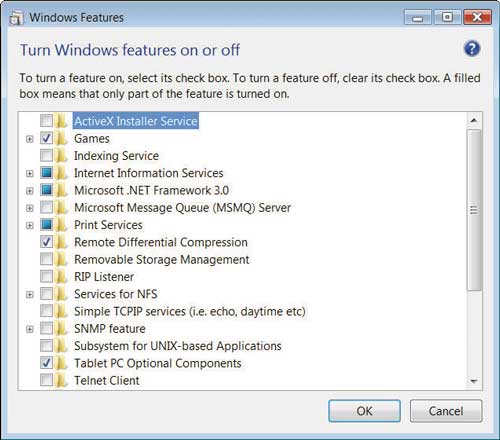500x440 pixels.
Task: Select the Tablet PC Optional Components label
Action: coord(158,363)
